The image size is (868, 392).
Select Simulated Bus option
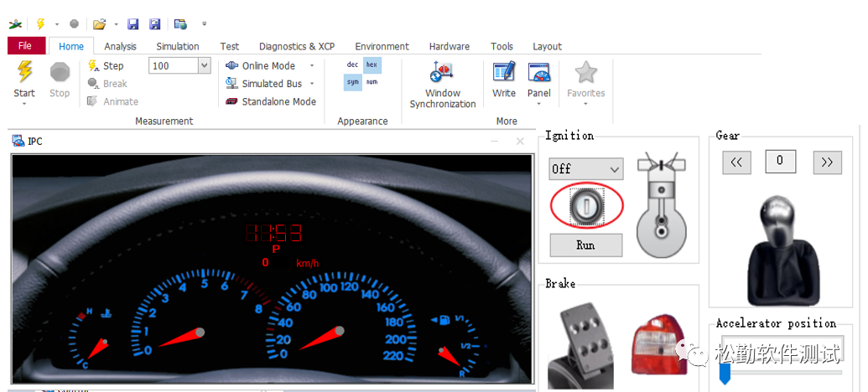click(264, 84)
